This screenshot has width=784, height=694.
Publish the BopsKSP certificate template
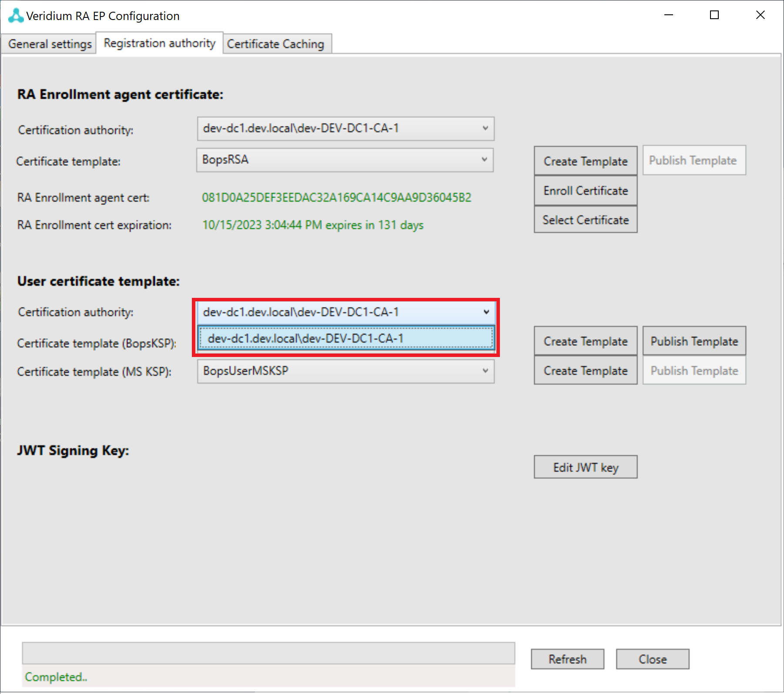(694, 341)
